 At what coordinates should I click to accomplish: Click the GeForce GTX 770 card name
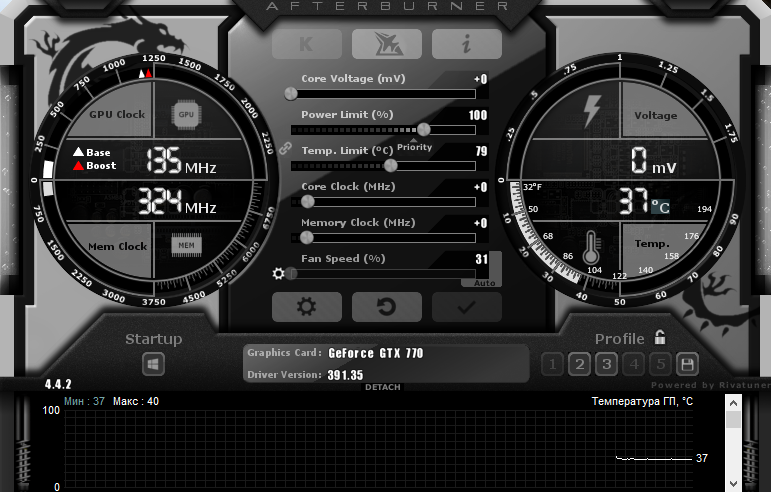pyautogui.click(x=376, y=353)
